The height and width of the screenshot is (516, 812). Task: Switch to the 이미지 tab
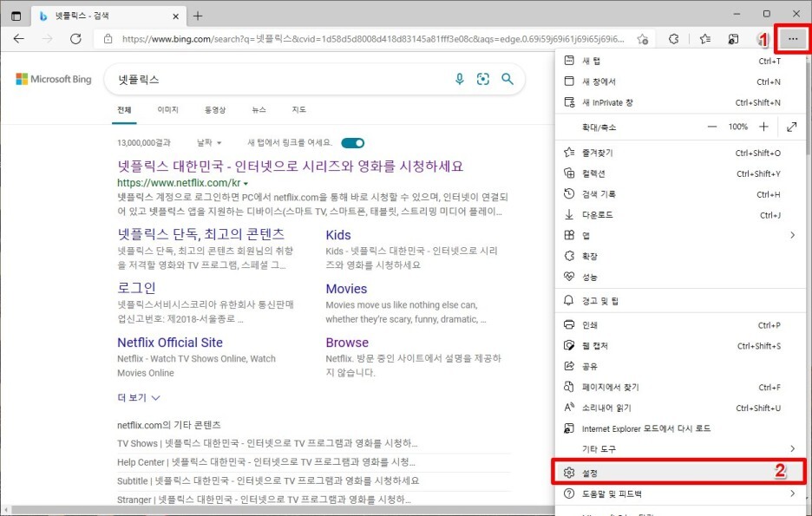coord(167,110)
